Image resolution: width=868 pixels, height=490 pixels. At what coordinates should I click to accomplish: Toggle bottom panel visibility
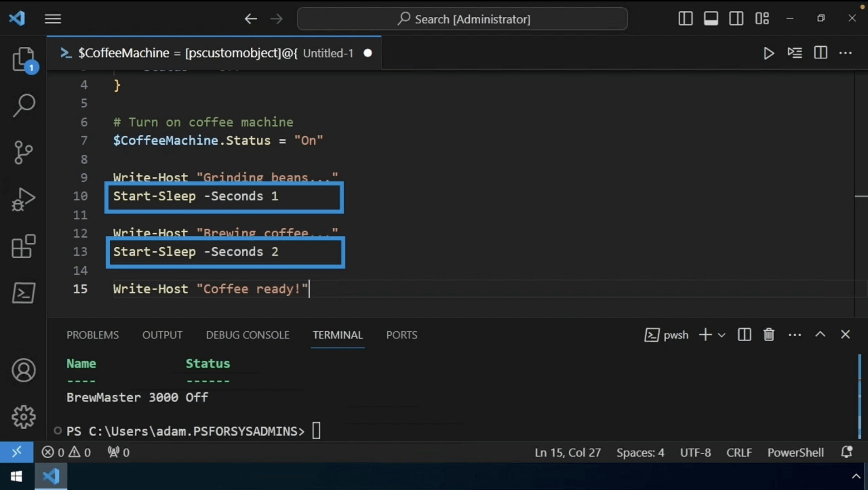(x=711, y=19)
